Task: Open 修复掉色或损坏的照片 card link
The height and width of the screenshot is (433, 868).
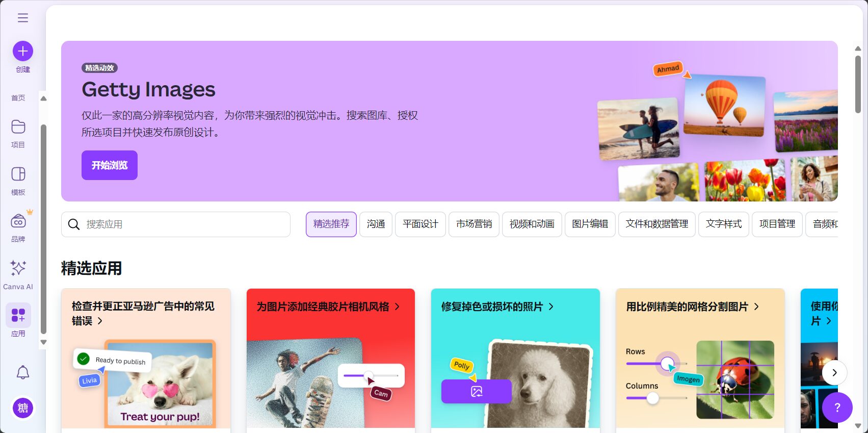Action: (x=497, y=307)
